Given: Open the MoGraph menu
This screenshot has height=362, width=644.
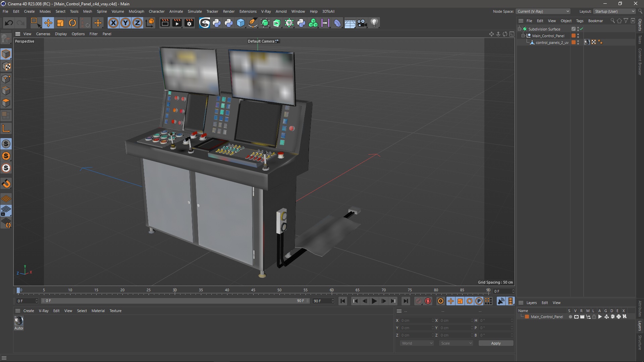Looking at the screenshot, I should tap(136, 11).
